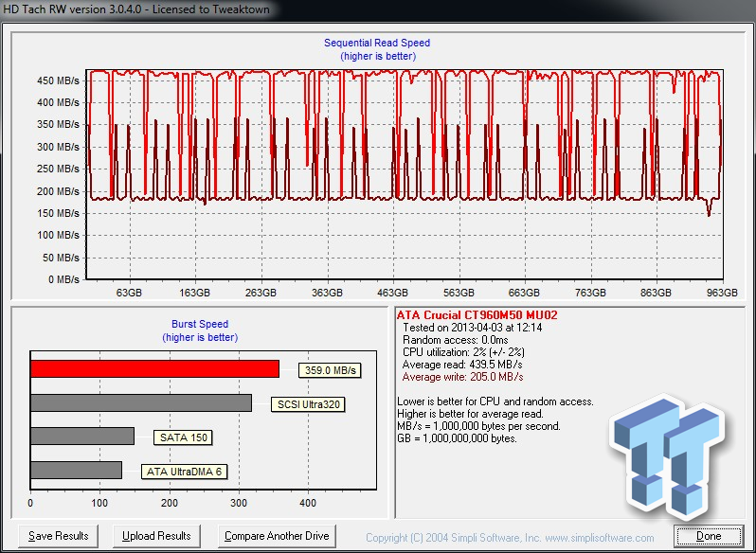The width and height of the screenshot is (756, 553).
Task: Click the 263GB axis label
Action: (x=261, y=293)
